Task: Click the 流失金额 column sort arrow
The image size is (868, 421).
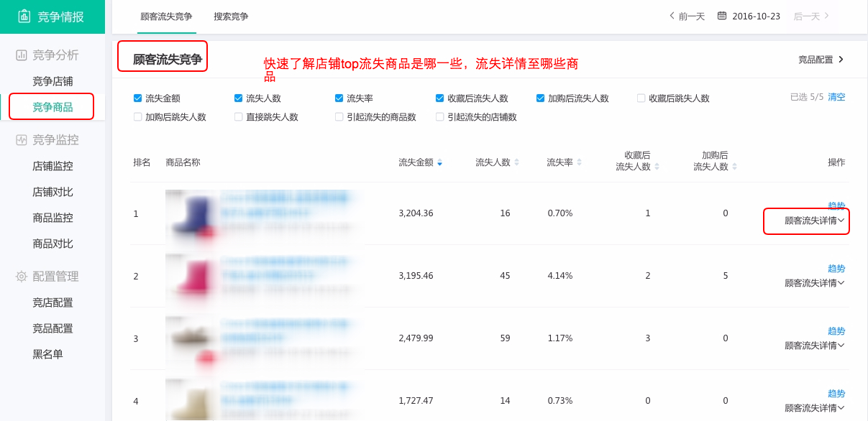Action: [x=440, y=162]
